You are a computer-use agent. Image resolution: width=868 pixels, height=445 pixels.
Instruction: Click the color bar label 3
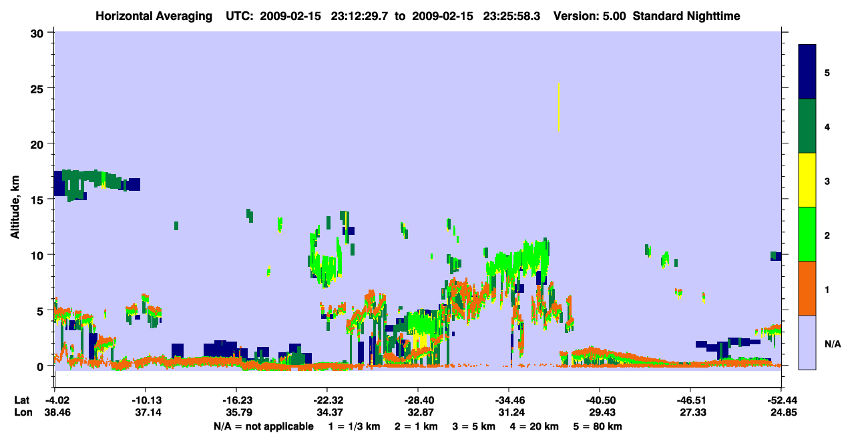pyautogui.click(x=827, y=181)
